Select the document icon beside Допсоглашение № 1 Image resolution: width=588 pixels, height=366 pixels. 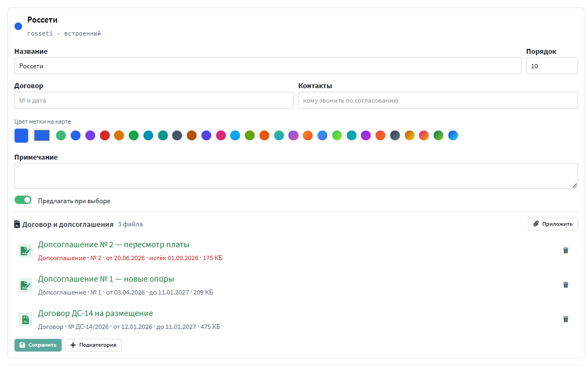(25, 285)
